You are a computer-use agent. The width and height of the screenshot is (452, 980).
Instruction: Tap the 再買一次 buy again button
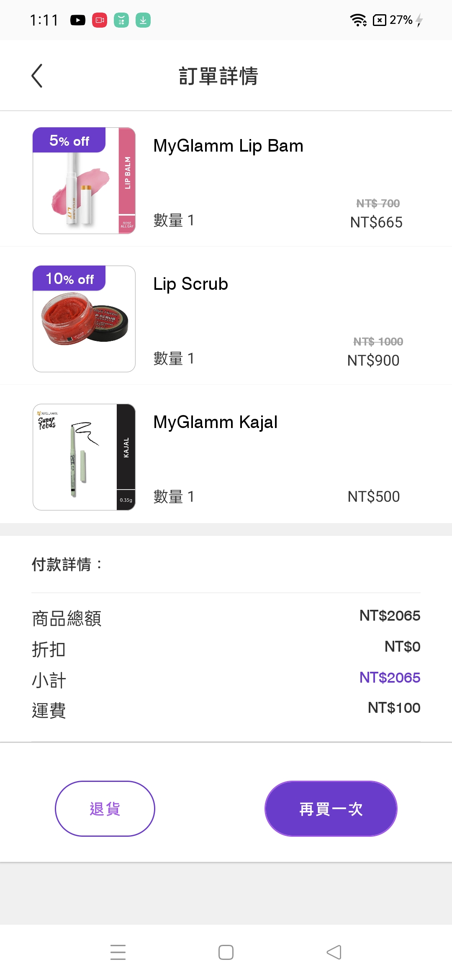pos(331,808)
